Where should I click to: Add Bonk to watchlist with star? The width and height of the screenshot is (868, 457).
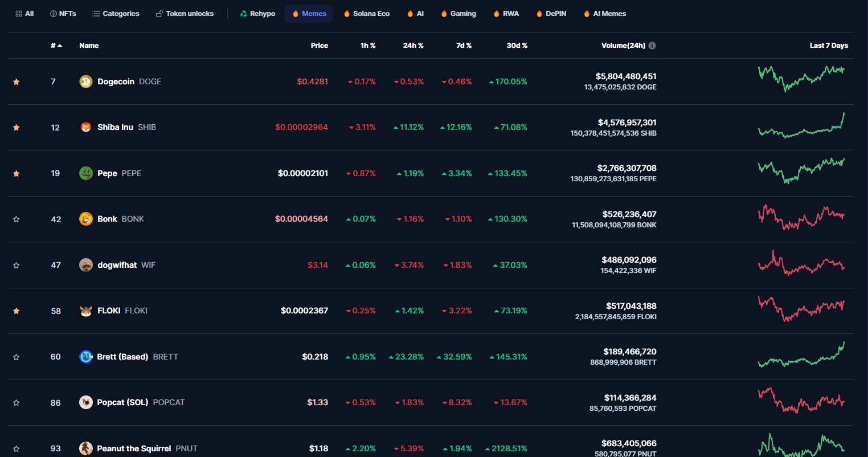pyautogui.click(x=17, y=219)
